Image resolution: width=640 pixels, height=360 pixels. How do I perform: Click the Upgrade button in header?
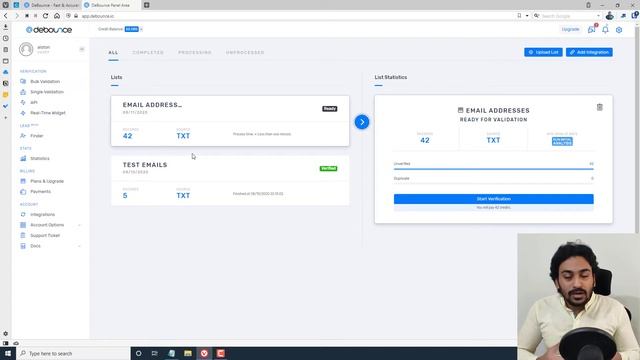pyautogui.click(x=570, y=29)
